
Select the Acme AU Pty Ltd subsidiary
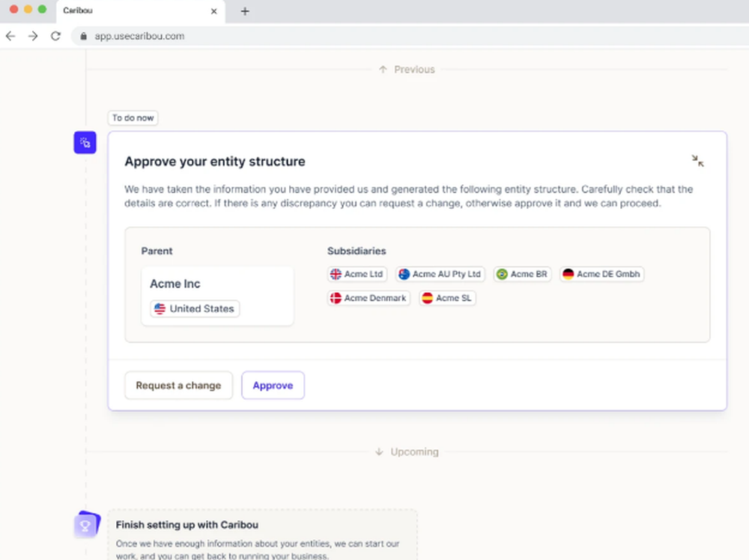[x=440, y=274]
